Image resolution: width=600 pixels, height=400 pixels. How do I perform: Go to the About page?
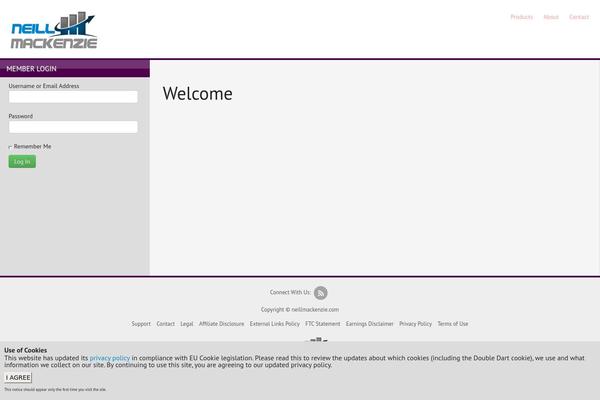[x=551, y=17]
